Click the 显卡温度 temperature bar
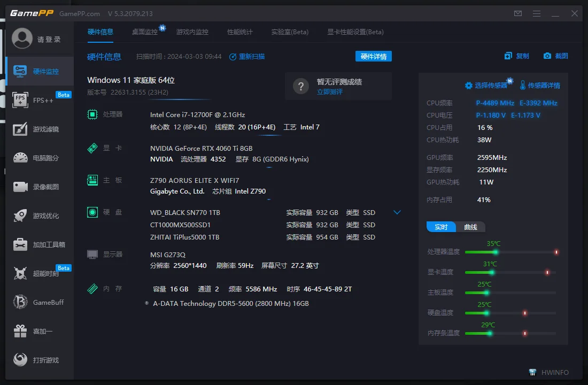588x385 pixels. (510, 272)
